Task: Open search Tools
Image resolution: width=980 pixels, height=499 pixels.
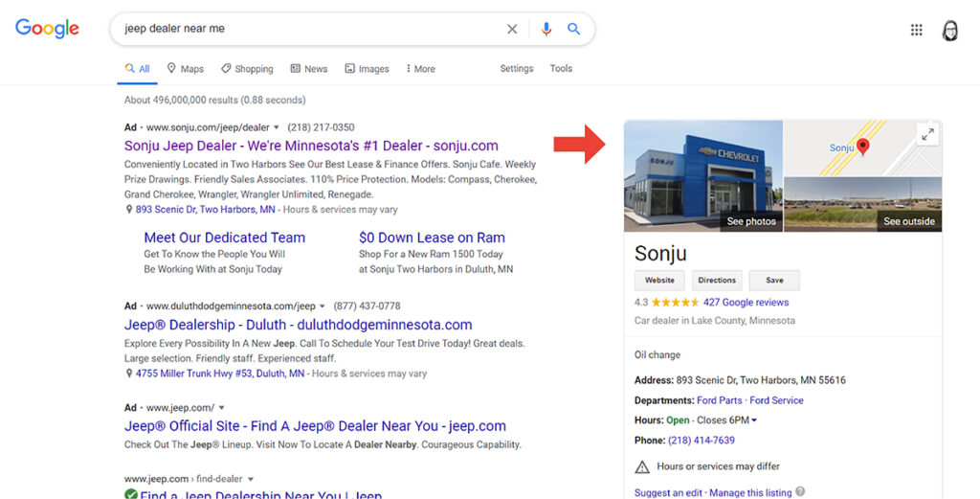Action: [x=561, y=68]
